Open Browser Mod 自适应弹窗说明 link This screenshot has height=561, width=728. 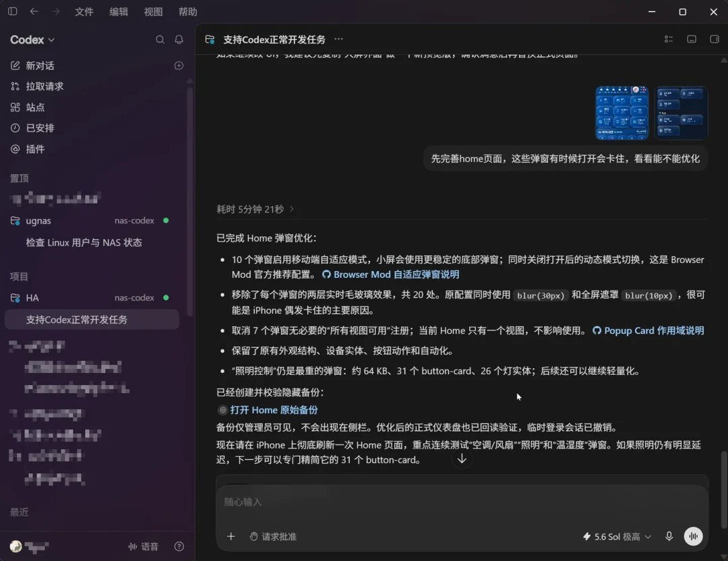390,274
